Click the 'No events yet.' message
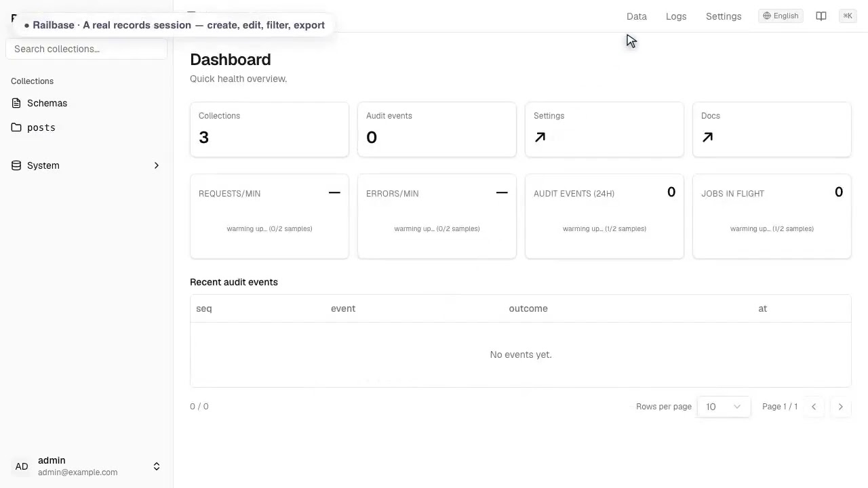Image resolution: width=868 pixels, height=488 pixels. 521,354
